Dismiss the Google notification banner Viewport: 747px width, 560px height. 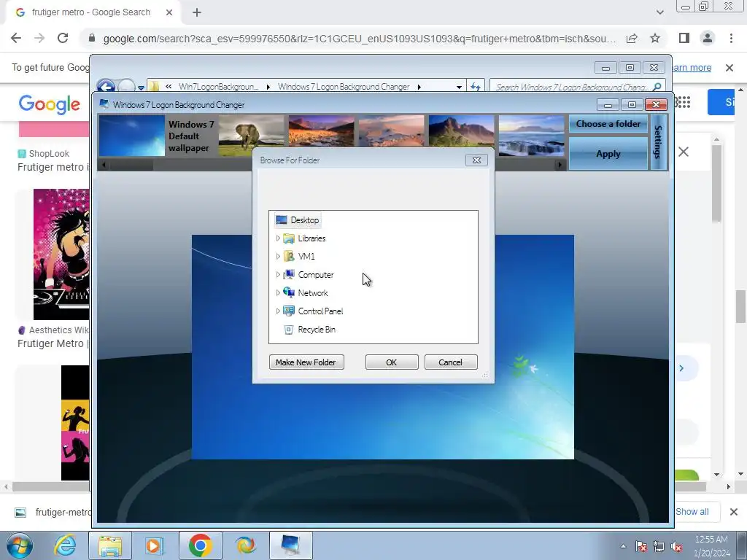coord(729,68)
